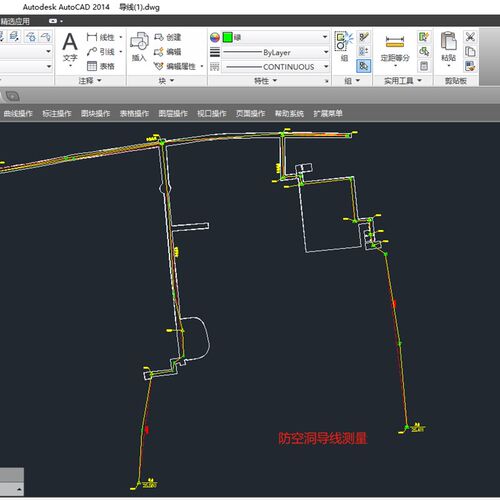Click the Cut scissors icon
Image resolution: width=500 pixels, height=500 pixels.
(x=470, y=37)
